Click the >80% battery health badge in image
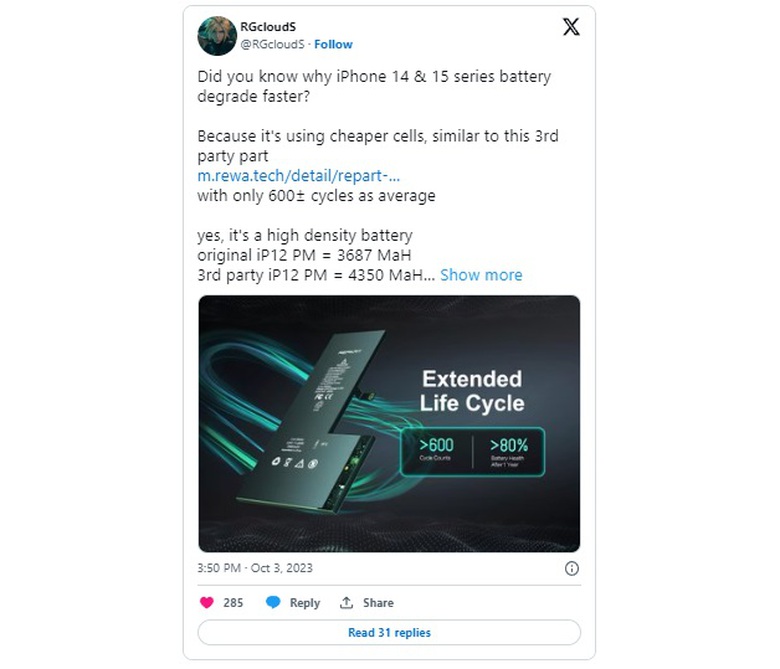Viewport: 780px width, 669px height. click(x=508, y=452)
